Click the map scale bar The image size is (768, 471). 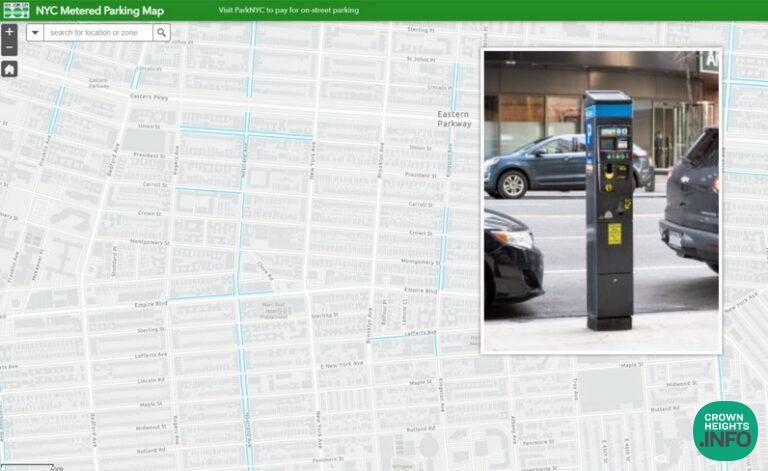(x=30, y=467)
